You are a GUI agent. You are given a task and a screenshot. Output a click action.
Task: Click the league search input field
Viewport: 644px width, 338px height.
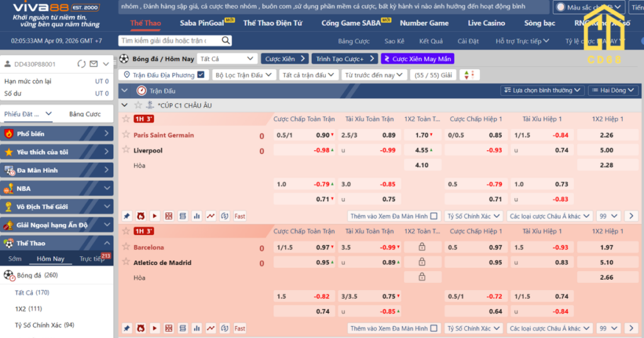point(170,40)
